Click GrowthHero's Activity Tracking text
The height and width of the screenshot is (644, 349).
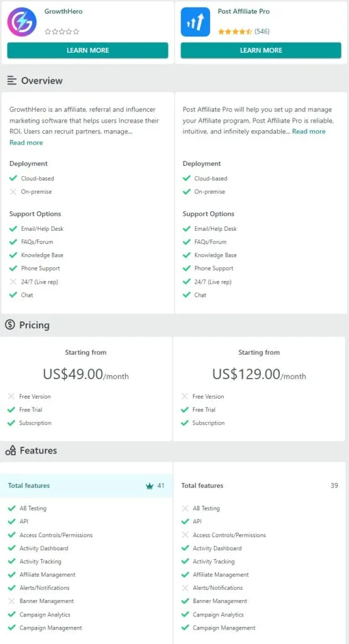coord(40,561)
